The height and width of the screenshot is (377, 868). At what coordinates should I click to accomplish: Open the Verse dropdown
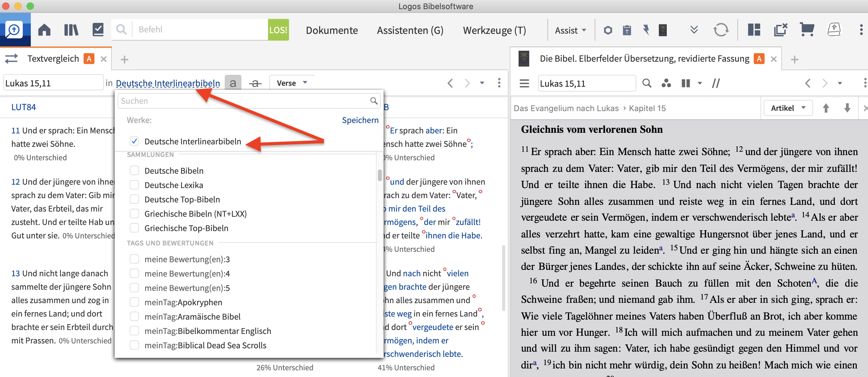coord(292,83)
